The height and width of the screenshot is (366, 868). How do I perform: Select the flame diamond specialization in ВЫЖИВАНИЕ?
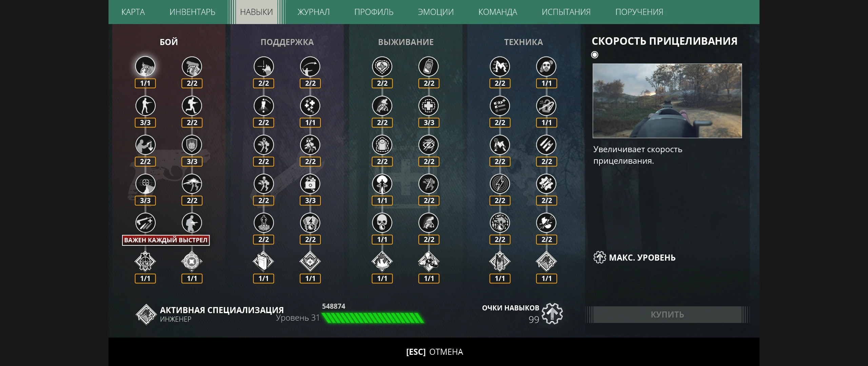coord(382,262)
